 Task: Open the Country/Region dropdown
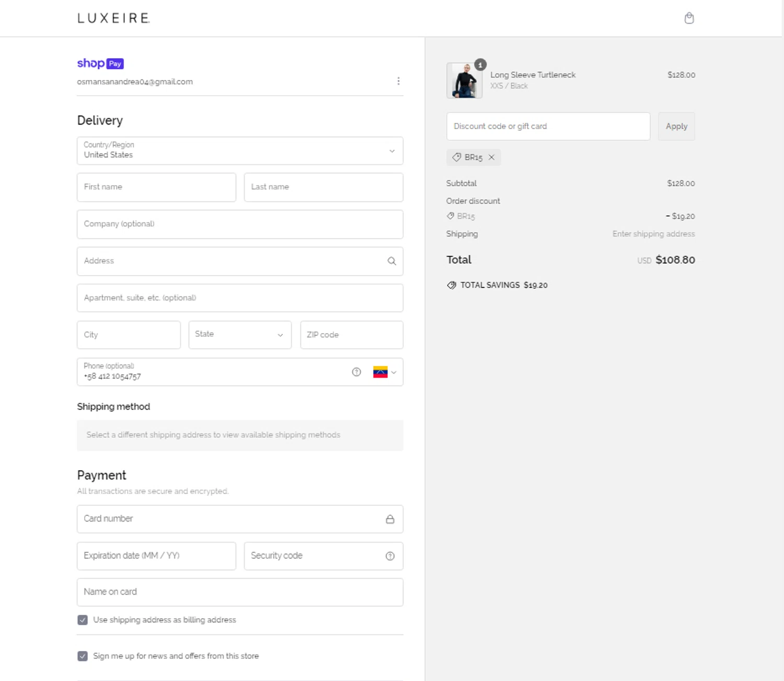point(240,151)
